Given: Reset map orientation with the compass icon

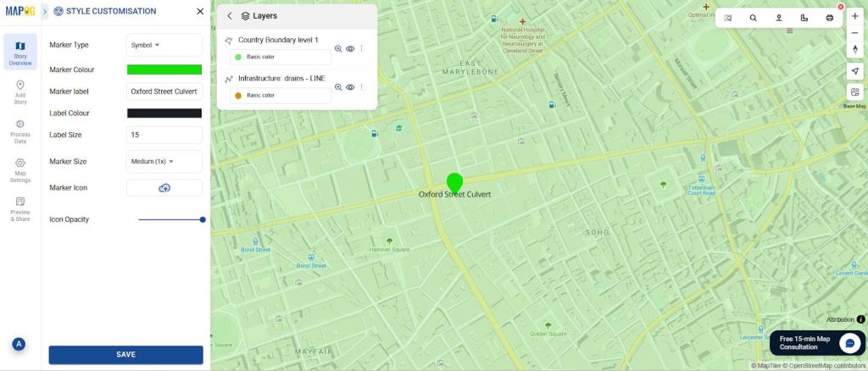Looking at the screenshot, I should pyautogui.click(x=854, y=49).
